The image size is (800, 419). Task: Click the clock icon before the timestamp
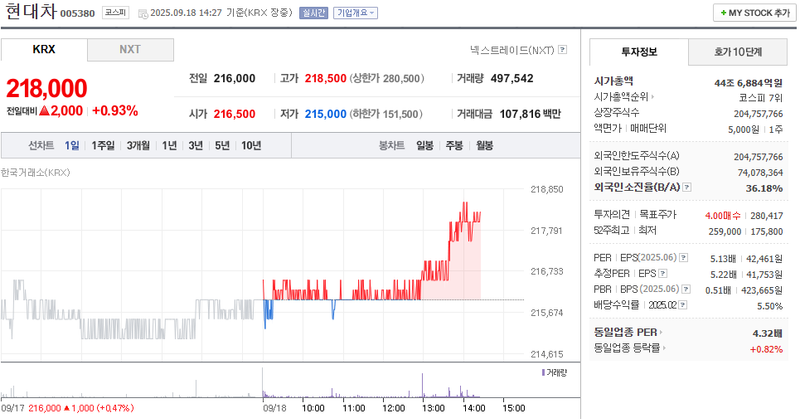click(143, 13)
